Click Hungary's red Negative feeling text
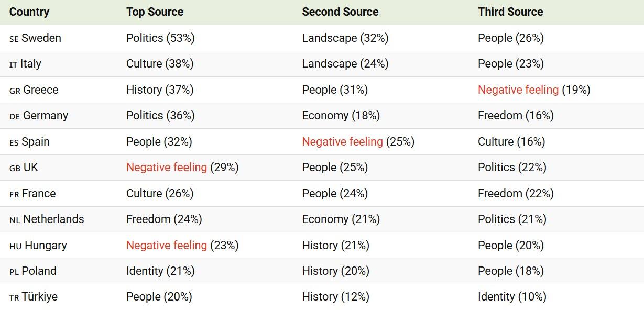The image size is (644, 311). [x=167, y=246]
